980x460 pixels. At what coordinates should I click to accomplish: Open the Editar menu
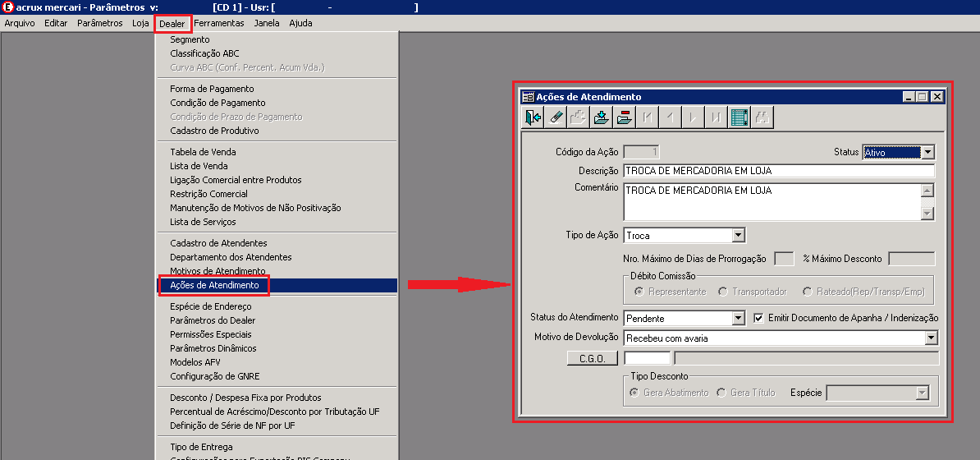[x=57, y=23]
